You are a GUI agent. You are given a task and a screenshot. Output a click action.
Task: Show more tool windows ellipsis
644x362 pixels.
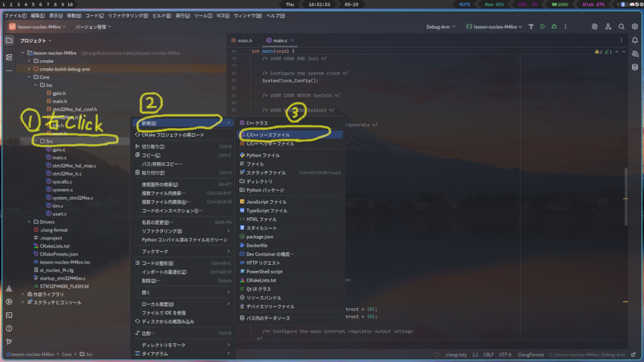tap(9, 70)
